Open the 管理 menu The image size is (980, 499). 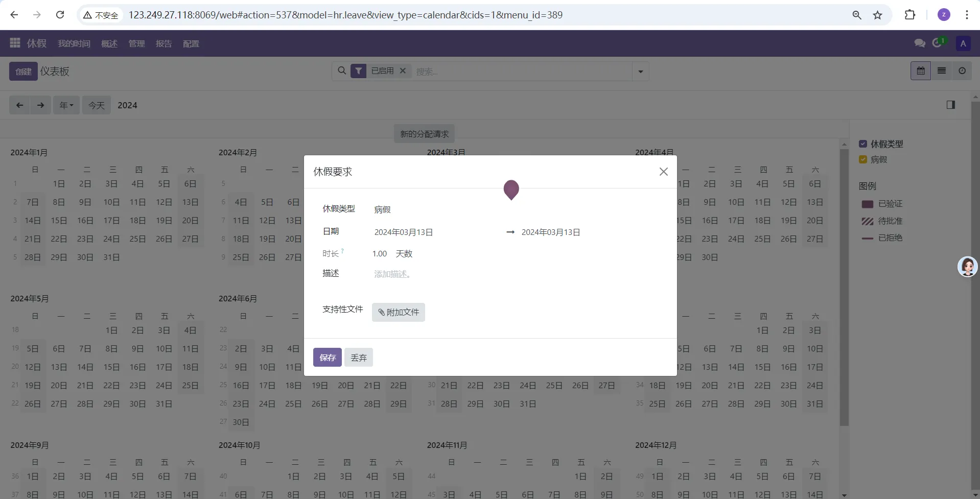[x=136, y=43]
